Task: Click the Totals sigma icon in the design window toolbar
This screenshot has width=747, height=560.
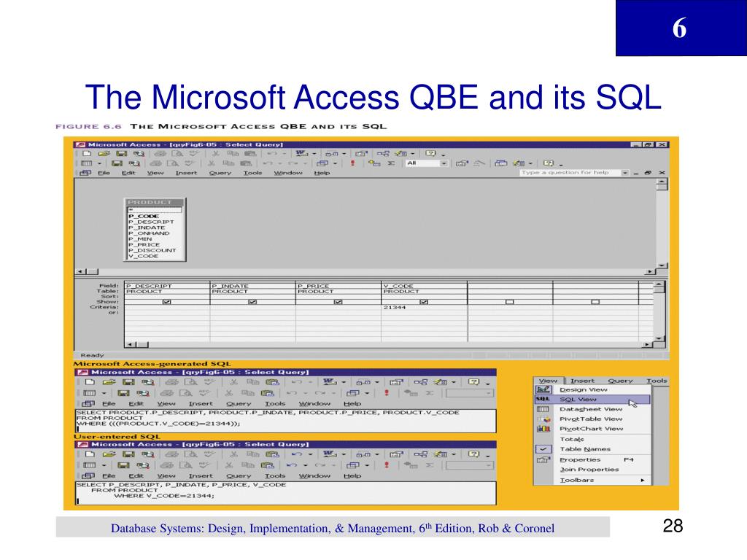Action: (391, 163)
